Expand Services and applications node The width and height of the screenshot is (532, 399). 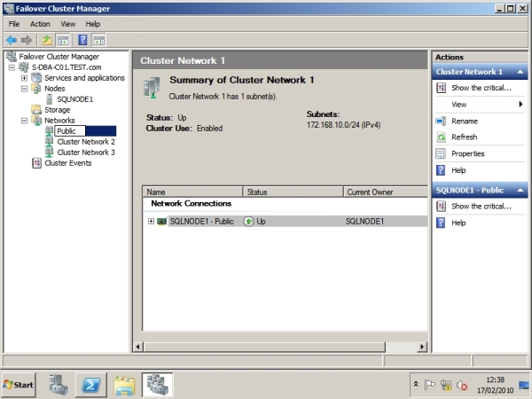pyautogui.click(x=24, y=78)
